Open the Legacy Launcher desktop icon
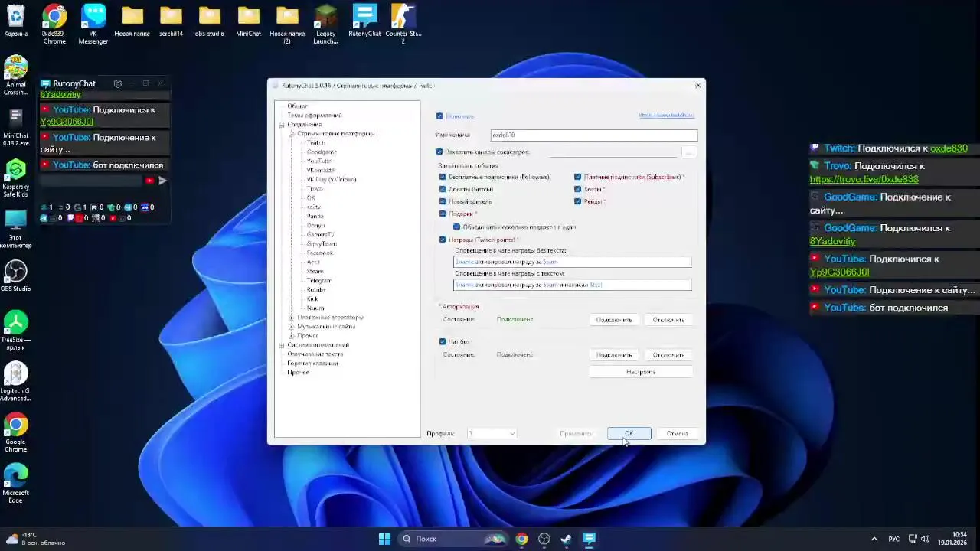 coord(325,24)
